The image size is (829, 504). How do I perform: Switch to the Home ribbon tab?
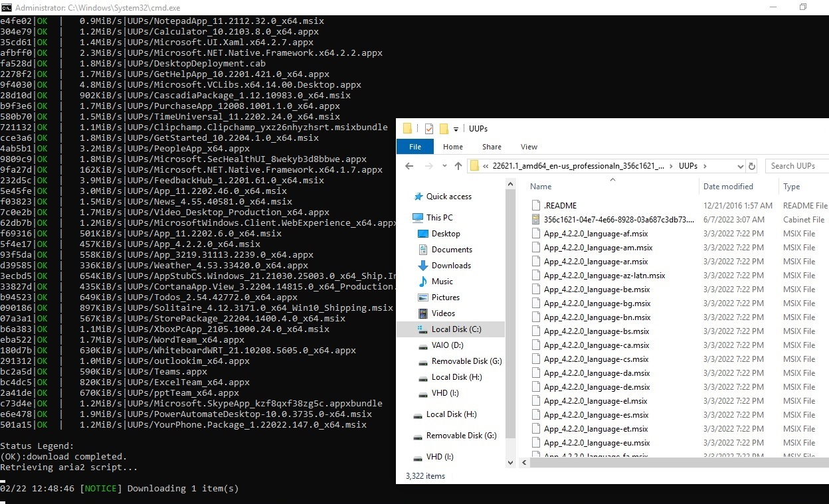453,147
